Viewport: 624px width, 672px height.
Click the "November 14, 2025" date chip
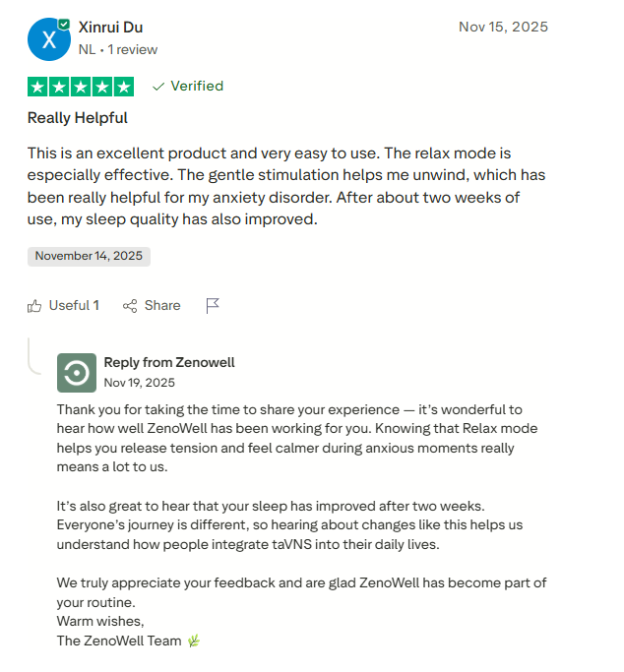(x=89, y=256)
